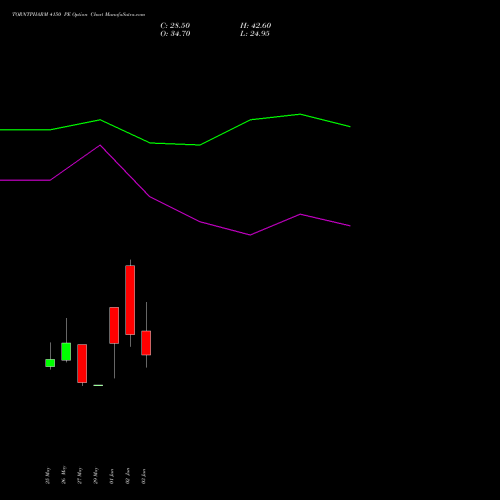
Task: Click the flat doji candle above 29 May
Action: tap(98, 385)
